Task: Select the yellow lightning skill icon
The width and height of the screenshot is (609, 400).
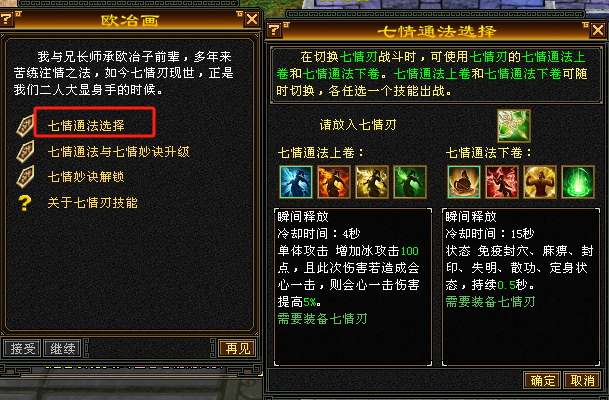Action: [x=372, y=182]
